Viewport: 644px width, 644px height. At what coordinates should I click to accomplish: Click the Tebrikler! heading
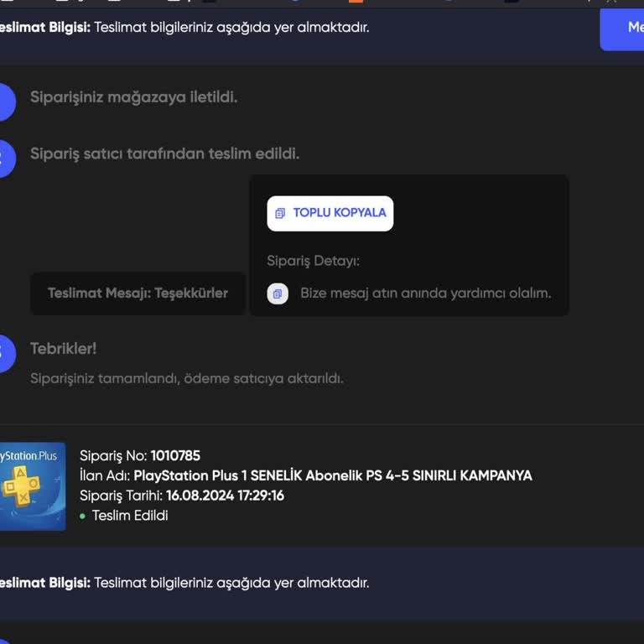[63, 349]
